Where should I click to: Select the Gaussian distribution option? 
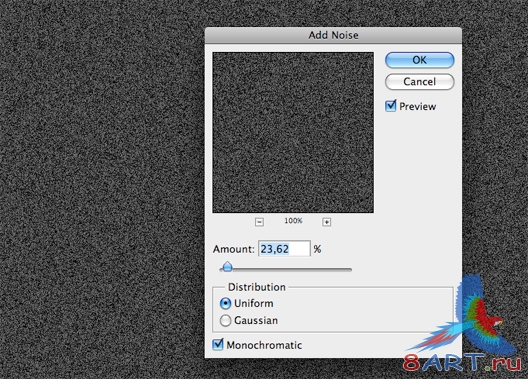pos(225,320)
